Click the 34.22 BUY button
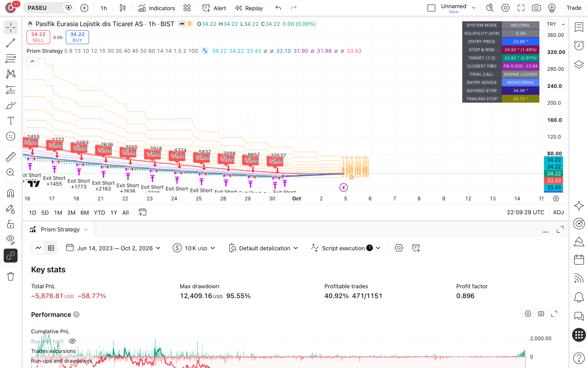The width and height of the screenshot is (588, 368). [77, 37]
